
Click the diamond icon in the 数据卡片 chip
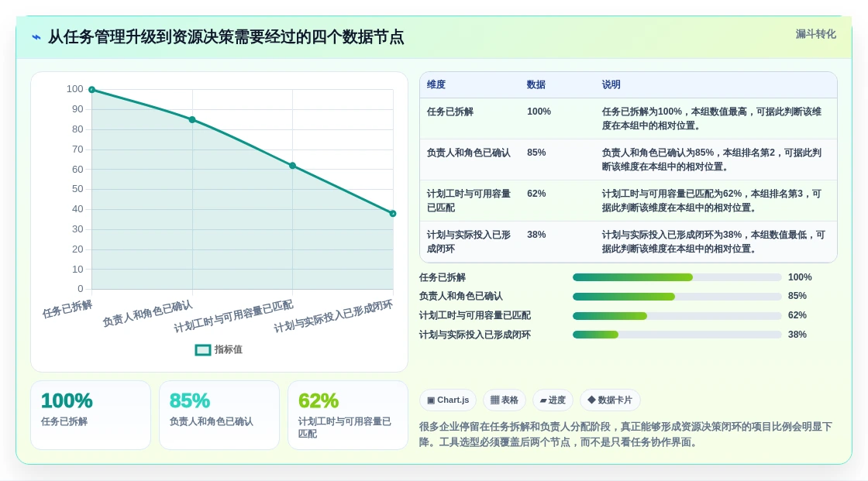tap(591, 400)
